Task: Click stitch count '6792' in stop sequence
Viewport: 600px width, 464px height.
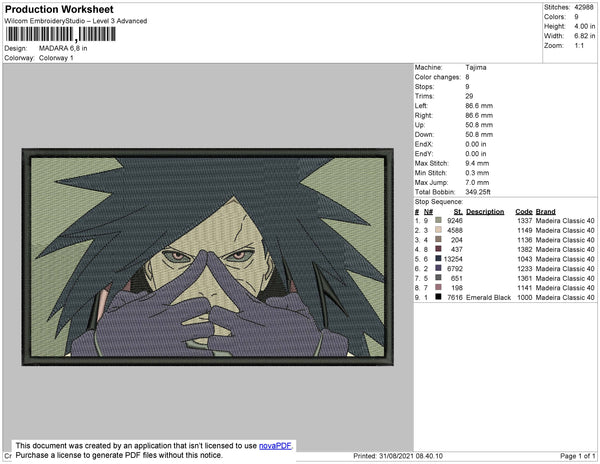Action: (455, 269)
